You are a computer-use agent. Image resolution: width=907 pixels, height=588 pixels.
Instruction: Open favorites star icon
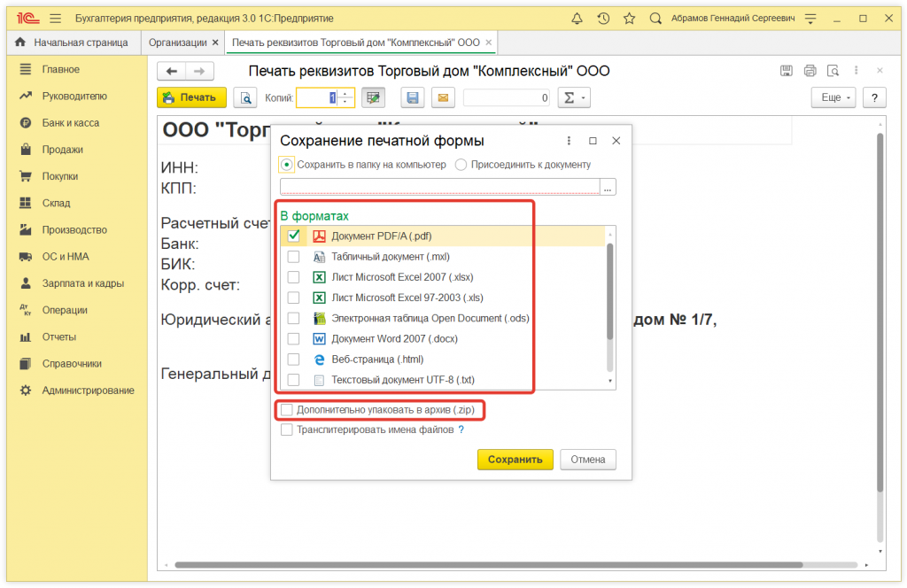point(629,18)
